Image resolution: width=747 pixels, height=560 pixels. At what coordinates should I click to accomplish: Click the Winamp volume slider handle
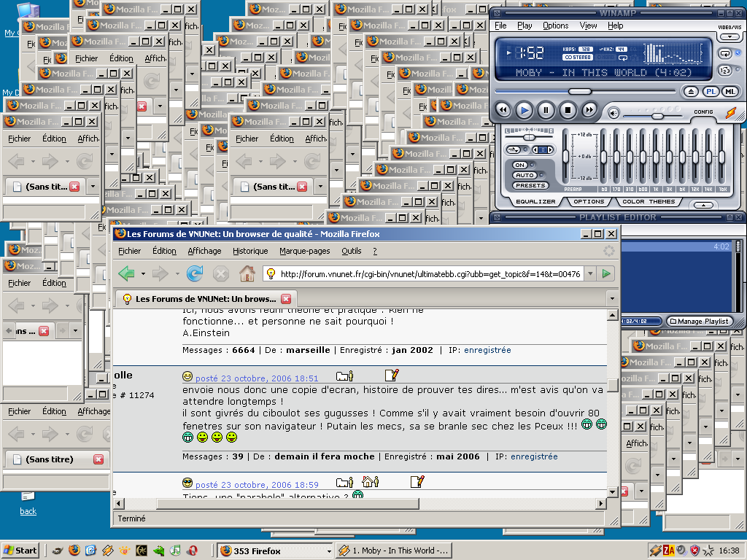coord(657,116)
